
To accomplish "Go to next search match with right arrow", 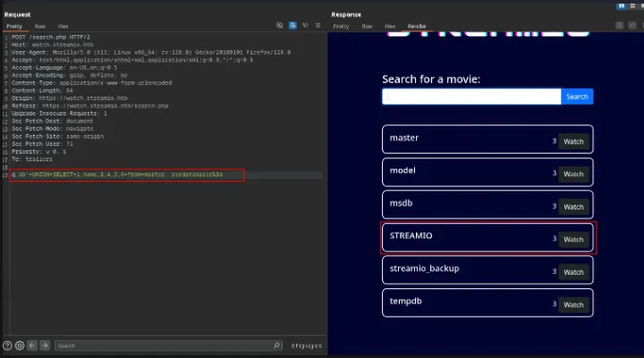I will [x=45, y=345].
